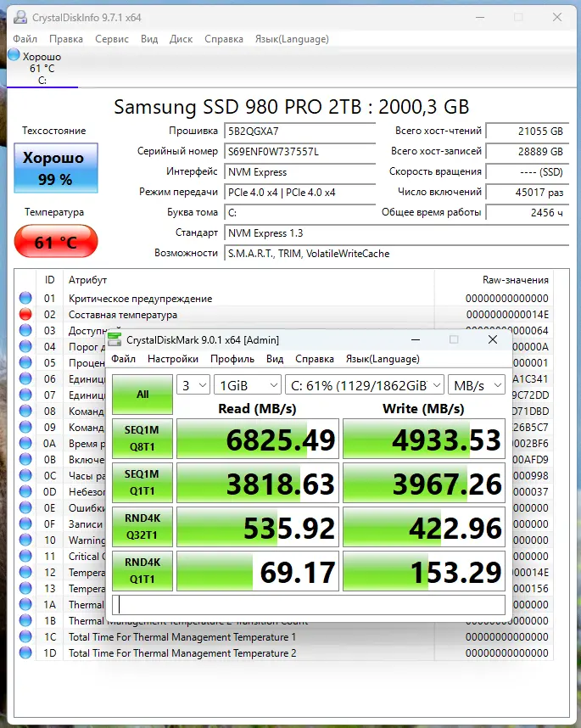
Task: Click status orb for attribute ID 1C
Action: [x=25, y=636]
